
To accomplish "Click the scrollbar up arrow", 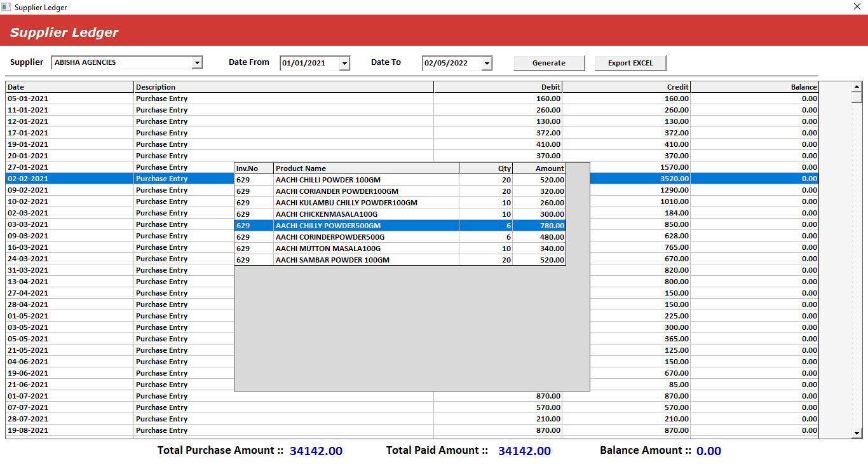I will click(x=857, y=86).
